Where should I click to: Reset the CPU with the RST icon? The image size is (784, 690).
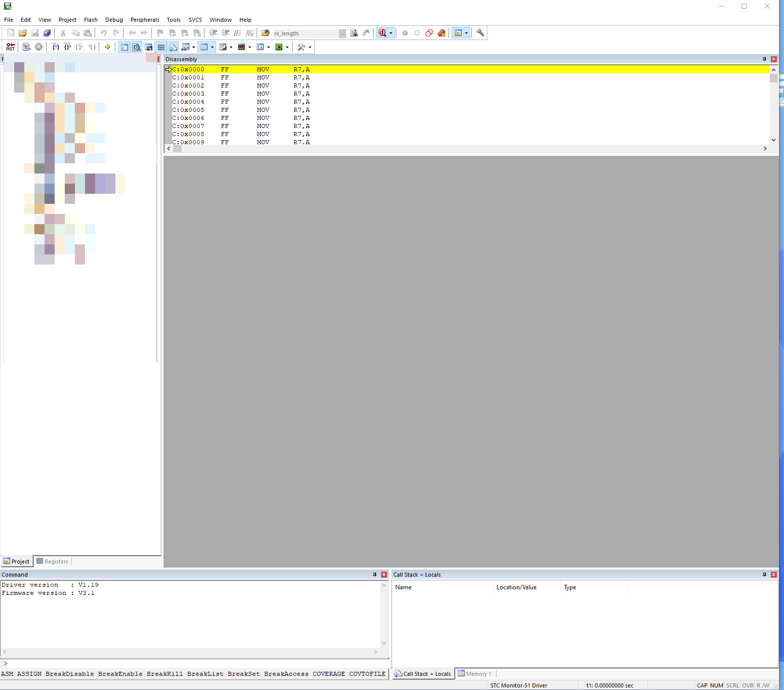pos(10,47)
